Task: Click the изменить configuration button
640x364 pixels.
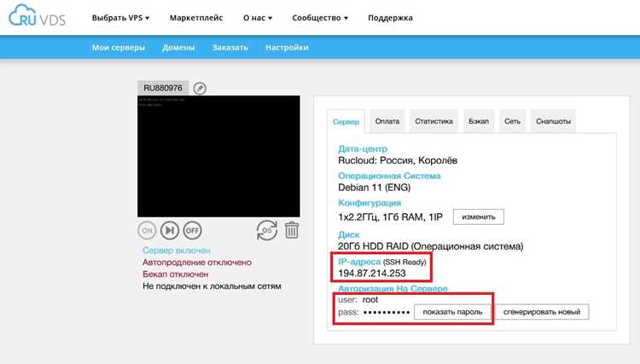Action: click(x=479, y=217)
